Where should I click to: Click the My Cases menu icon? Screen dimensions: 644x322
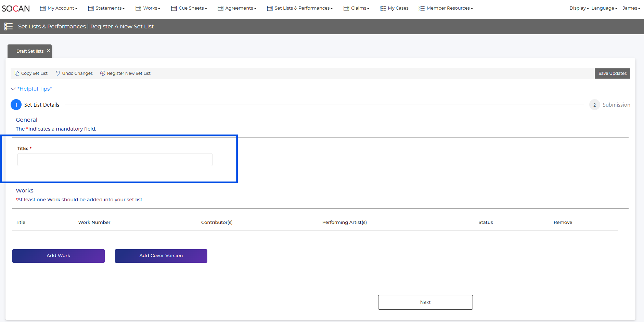[383, 8]
